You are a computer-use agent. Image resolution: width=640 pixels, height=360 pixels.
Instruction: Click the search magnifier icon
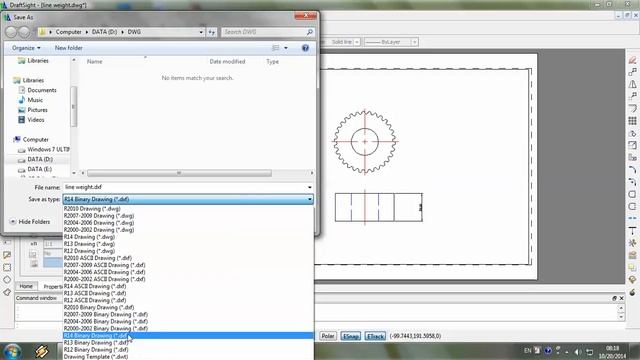point(310,32)
